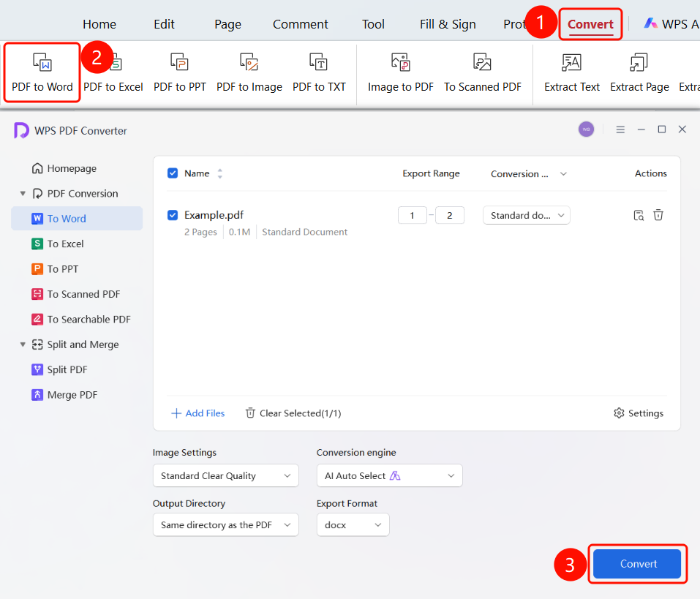
Task: Select the Extract Text tool
Action: point(571,72)
